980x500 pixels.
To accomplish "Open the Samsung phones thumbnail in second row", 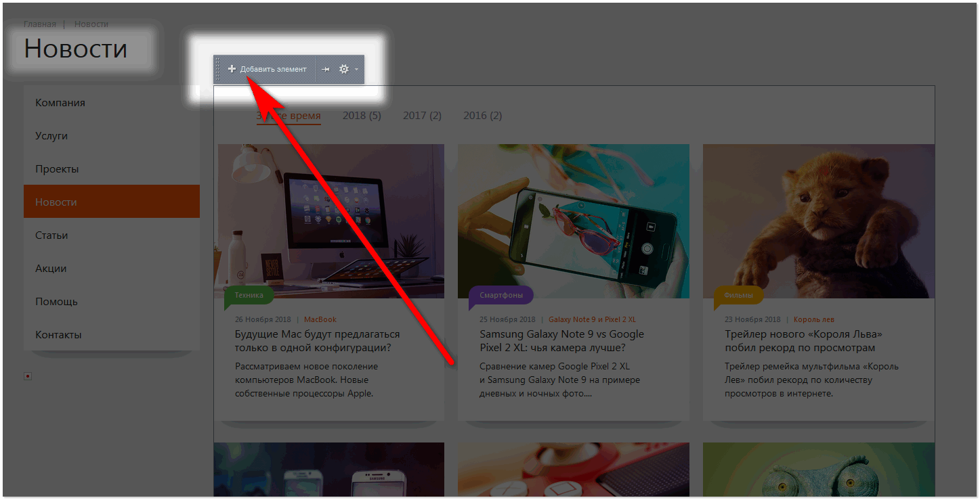I will (x=329, y=469).
